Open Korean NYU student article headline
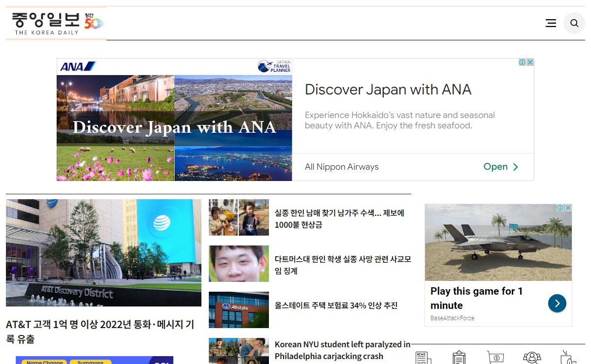This screenshot has height=364, width=591. [342, 350]
